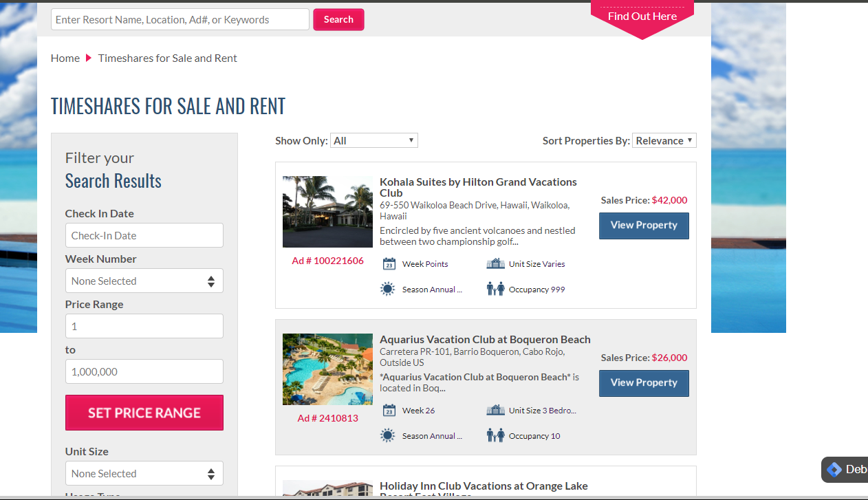The height and width of the screenshot is (500, 868).
Task: Open the Sort Properties By dropdown
Action: click(x=664, y=140)
